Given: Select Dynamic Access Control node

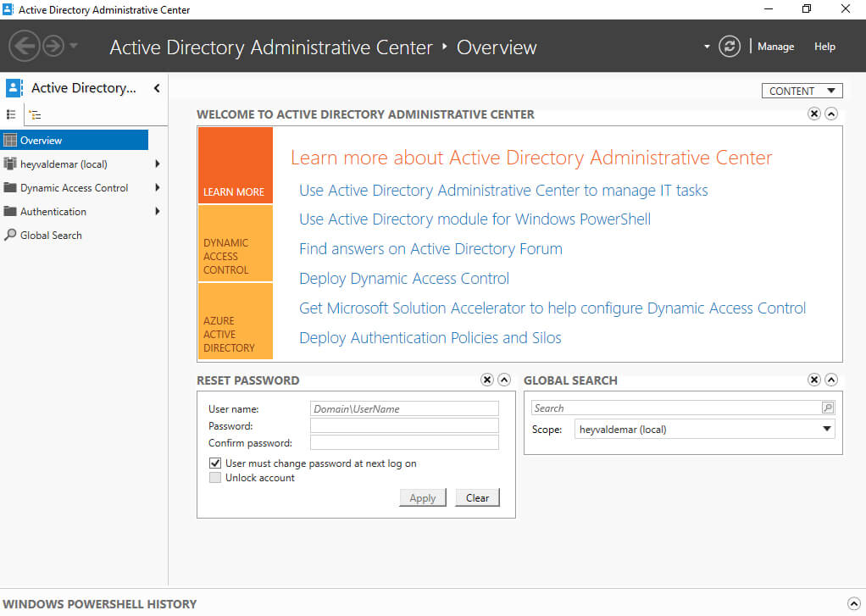Looking at the screenshot, I should [74, 188].
